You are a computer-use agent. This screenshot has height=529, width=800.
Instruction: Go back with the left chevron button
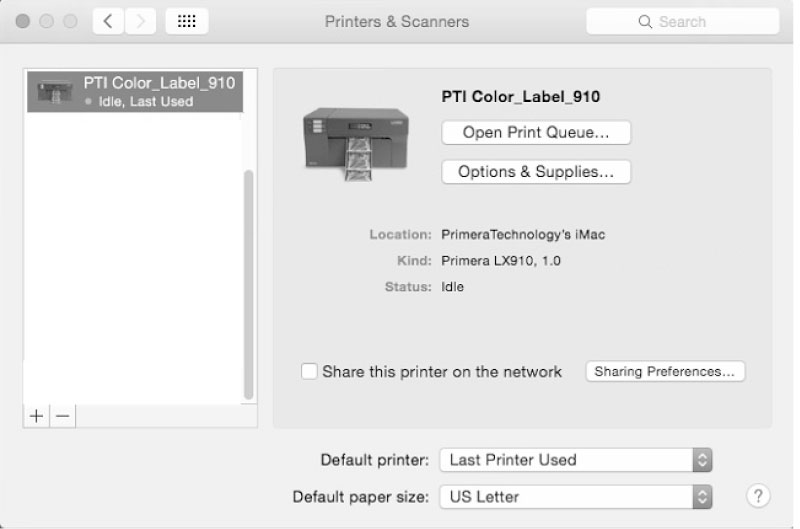(108, 21)
